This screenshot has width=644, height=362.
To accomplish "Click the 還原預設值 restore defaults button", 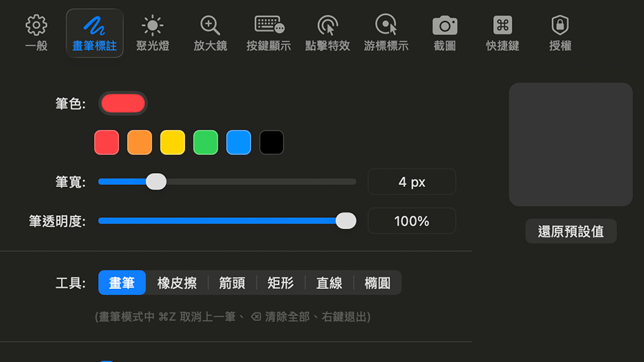I will (x=571, y=231).
